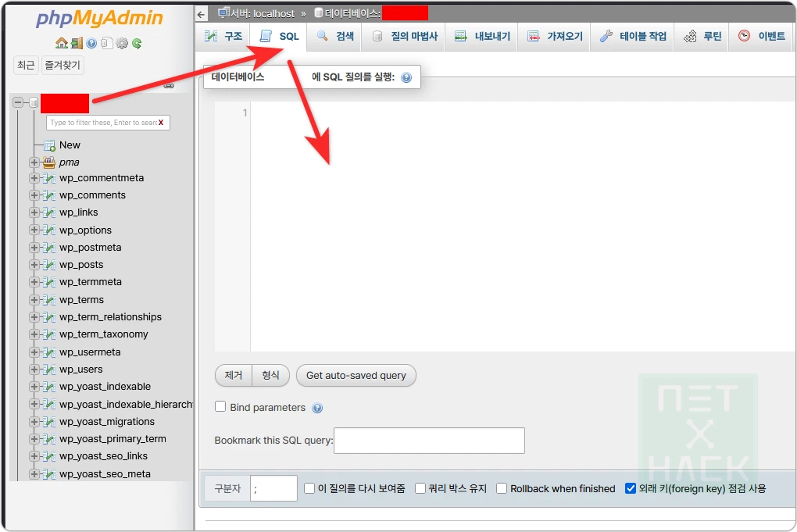Screen dimensions: 797x532
Task: Click the help icon beside Bind parameters
Action: coord(317,408)
